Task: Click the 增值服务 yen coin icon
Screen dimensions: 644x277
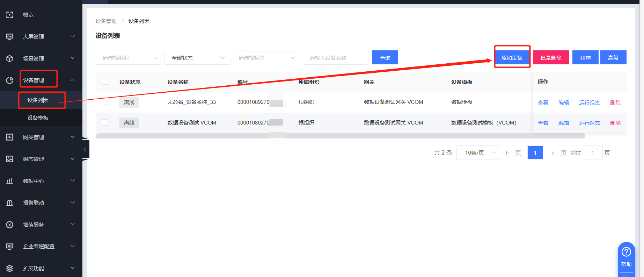Action: point(10,225)
